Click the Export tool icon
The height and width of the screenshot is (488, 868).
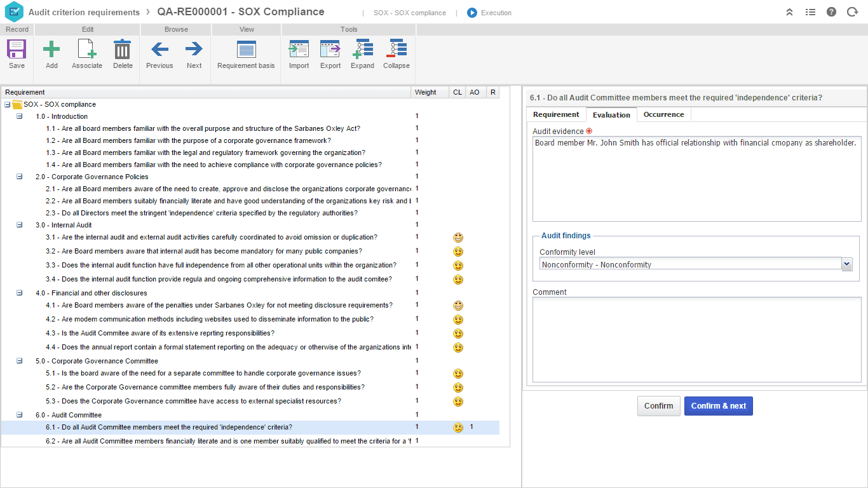point(330,50)
